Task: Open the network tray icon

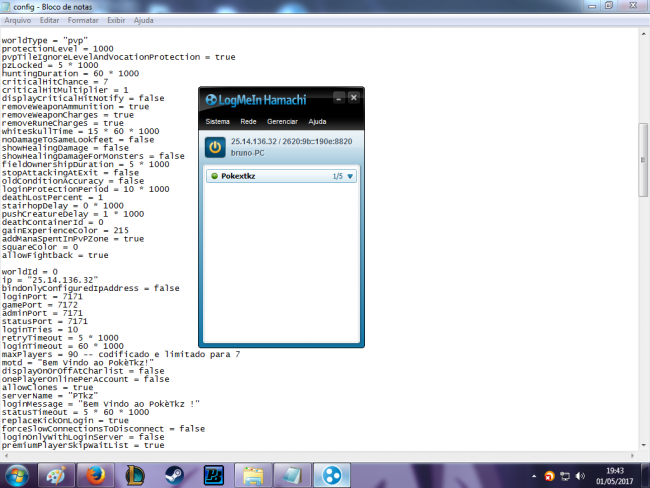Action: coord(565,476)
